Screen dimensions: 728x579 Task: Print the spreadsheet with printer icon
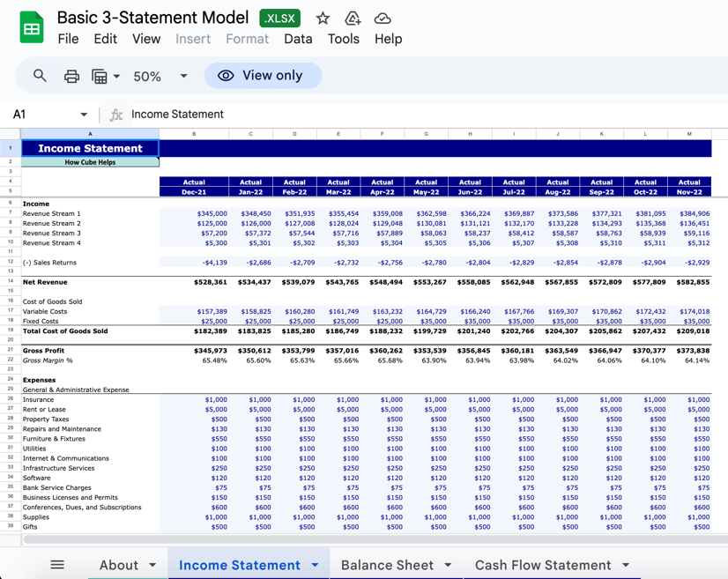point(71,77)
